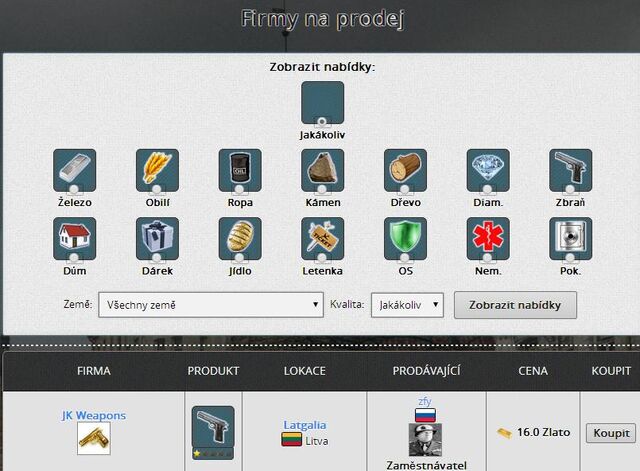Open the Kvalita quality dropdown
Viewport: 640px width, 471px height.
pyautogui.click(x=407, y=305)
